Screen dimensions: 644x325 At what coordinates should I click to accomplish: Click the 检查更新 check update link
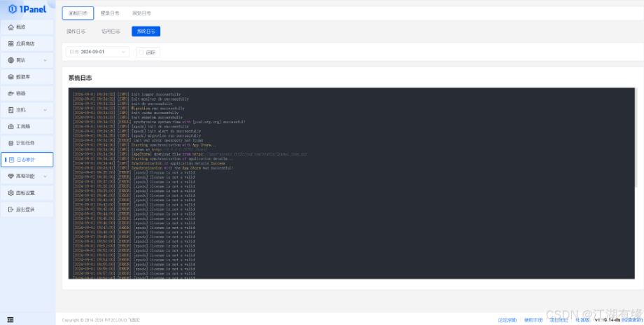pyautogui.click(x=632, y=320)
